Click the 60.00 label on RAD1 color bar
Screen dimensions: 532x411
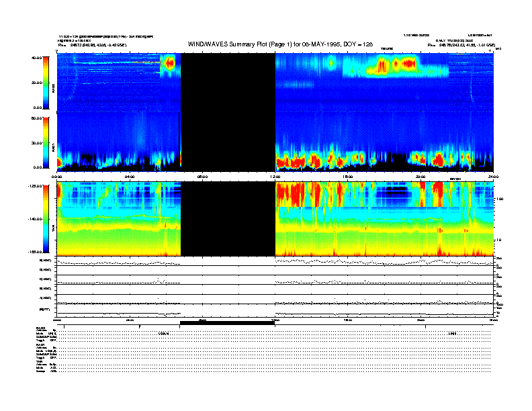click(37, 118)
